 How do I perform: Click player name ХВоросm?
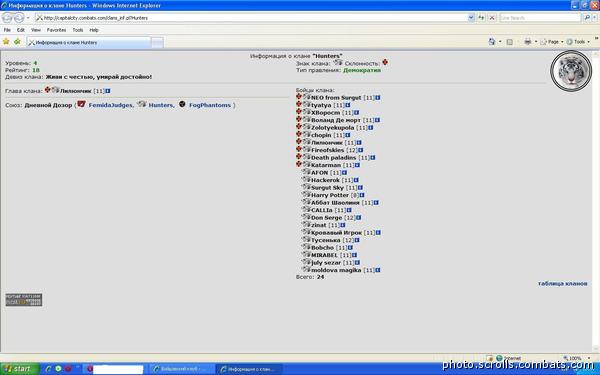(x=325, y=113)
